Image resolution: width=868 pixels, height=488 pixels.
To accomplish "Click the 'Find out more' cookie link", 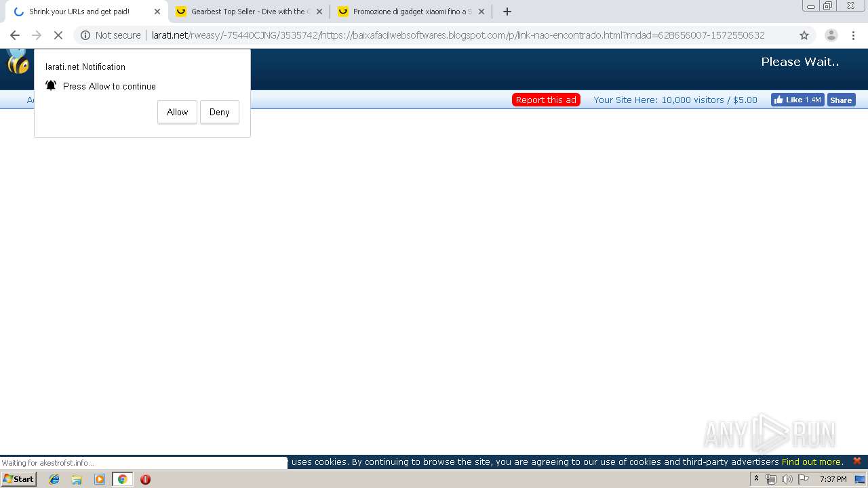I will click(x=812, y=462).
